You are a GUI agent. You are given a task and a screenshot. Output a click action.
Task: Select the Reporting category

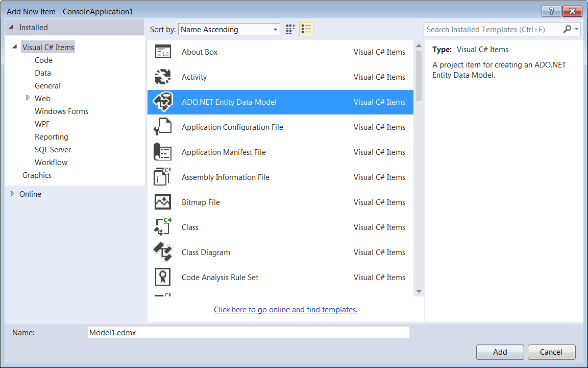[52, 136]
